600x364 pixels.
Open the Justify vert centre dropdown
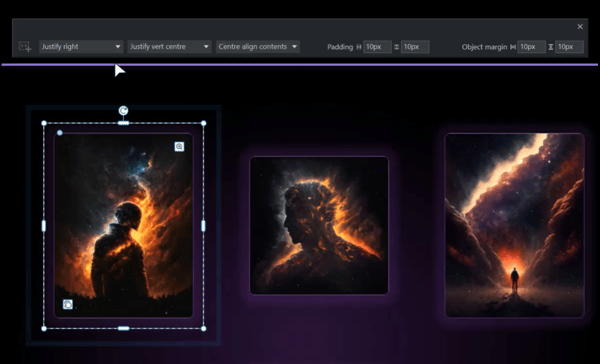(170, 47)
